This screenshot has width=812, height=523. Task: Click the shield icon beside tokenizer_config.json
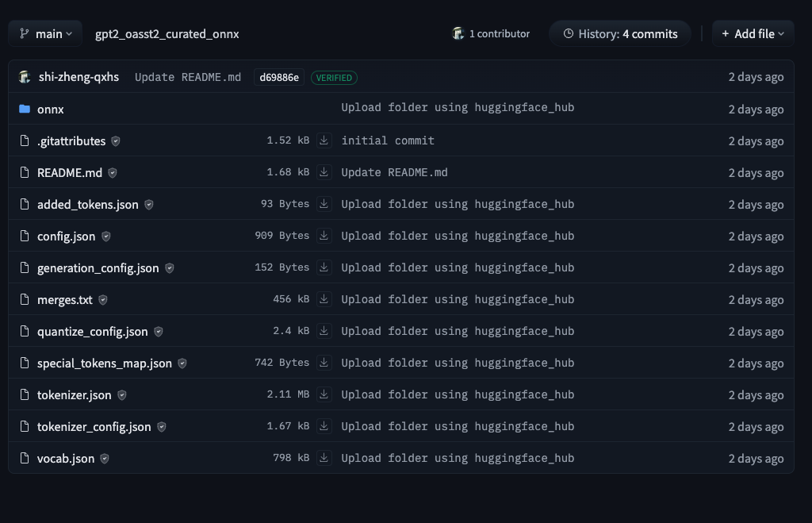162,427
